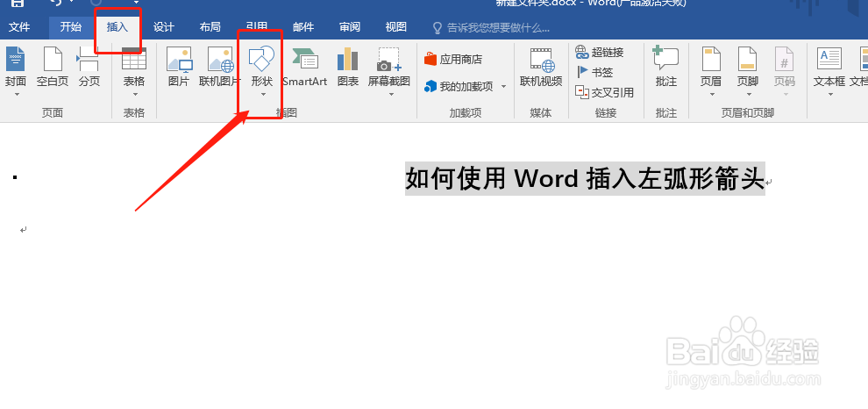Viewport: 868px width, 409px height.
Task: Open the Store (应用商店) add-ins
Action: 452,60
